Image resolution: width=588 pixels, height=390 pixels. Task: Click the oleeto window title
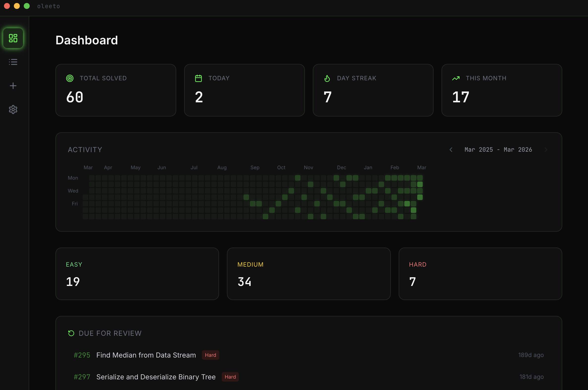click(49, 6)
